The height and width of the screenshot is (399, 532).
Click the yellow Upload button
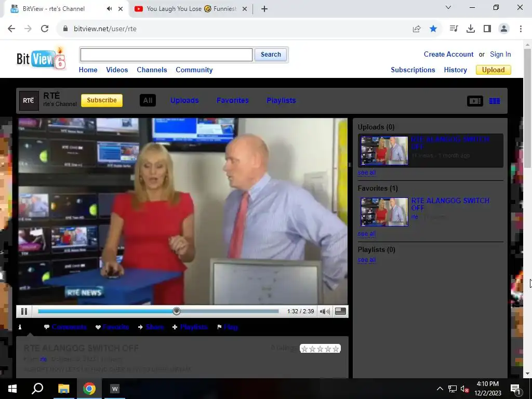pyautogui.click(x=494, y=70)
